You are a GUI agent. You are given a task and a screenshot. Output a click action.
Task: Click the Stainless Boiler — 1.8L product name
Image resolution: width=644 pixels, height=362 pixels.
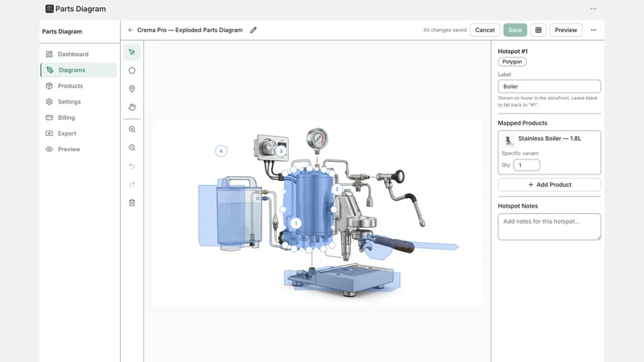click(550, 138)
